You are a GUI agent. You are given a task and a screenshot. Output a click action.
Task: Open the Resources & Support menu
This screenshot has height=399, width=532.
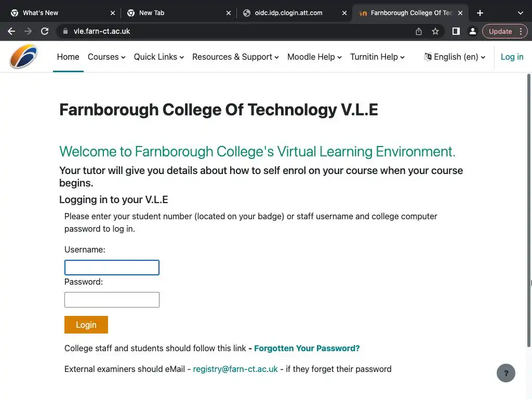click(235, 57)
